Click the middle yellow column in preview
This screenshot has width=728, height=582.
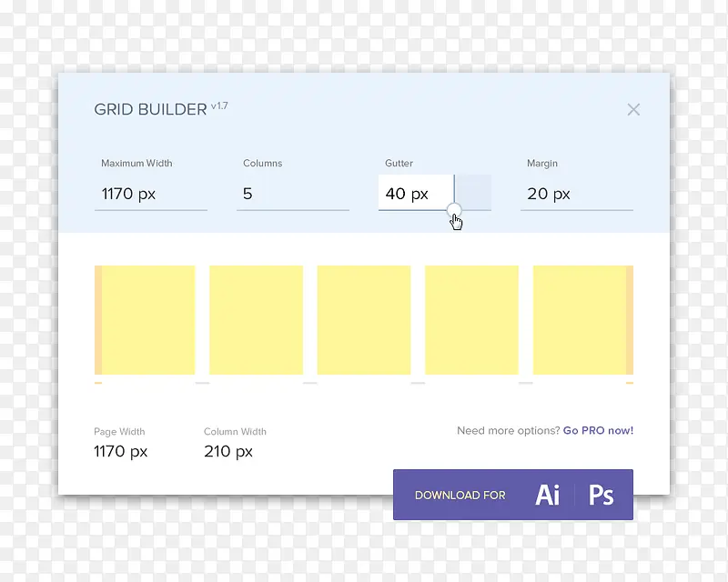(x=363, y=320)
